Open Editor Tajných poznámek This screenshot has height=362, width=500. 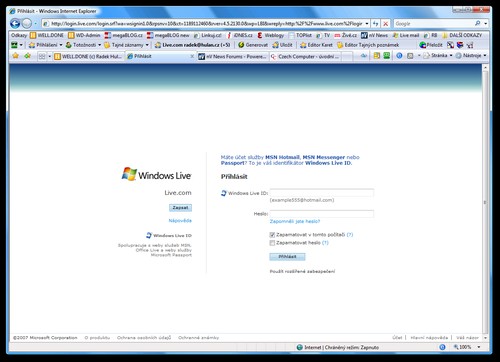368,45
